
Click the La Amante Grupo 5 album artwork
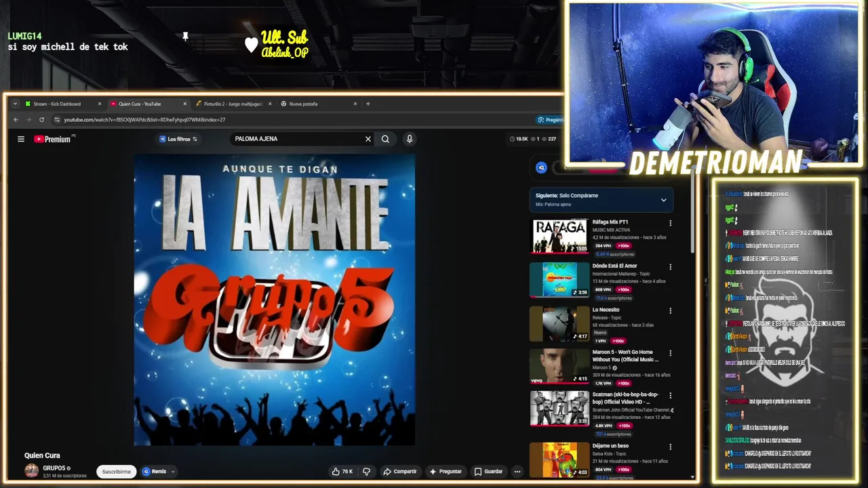[x=274, y=300]
